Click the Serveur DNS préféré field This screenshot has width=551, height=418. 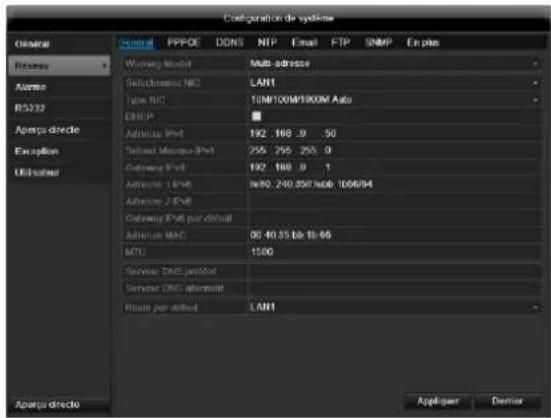click(394, 272)
